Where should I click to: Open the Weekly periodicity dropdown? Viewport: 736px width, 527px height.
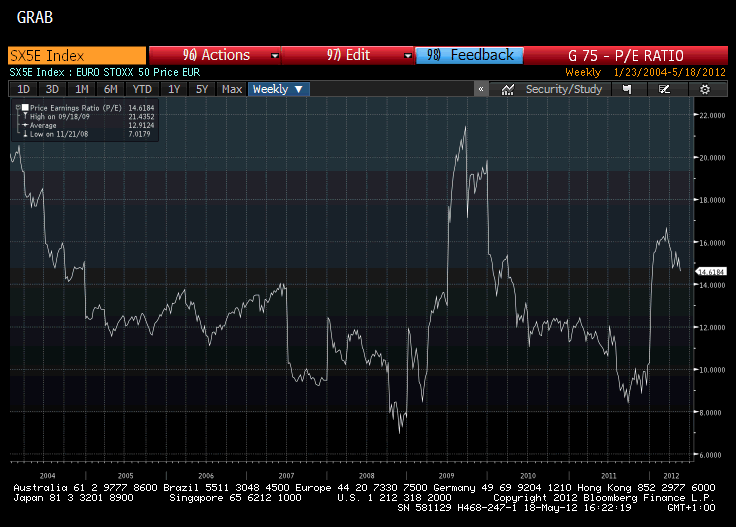click(x=278, y=89)
